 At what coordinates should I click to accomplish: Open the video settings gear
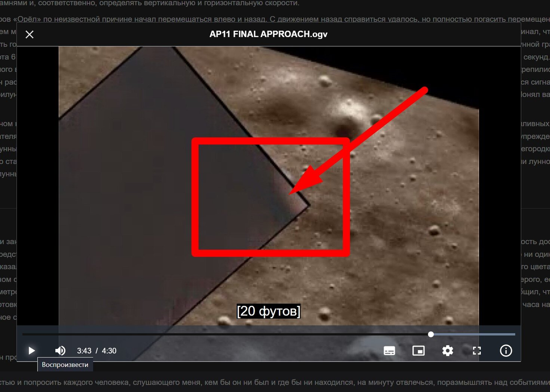447,351
